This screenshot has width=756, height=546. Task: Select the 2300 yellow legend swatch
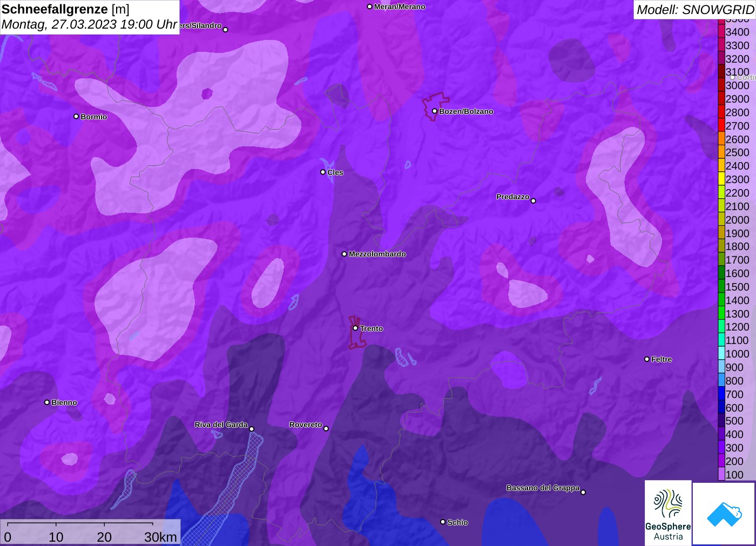tap(721, 179)
